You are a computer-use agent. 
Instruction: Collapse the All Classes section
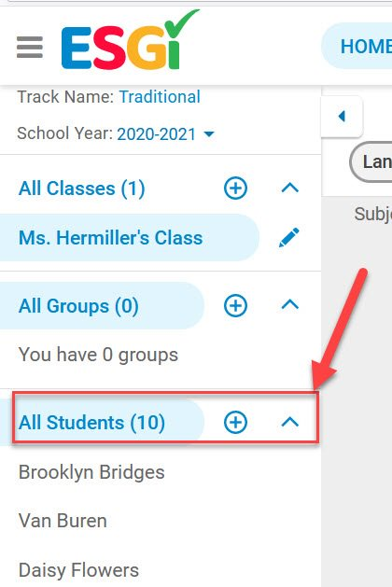(x=289, y=188)
